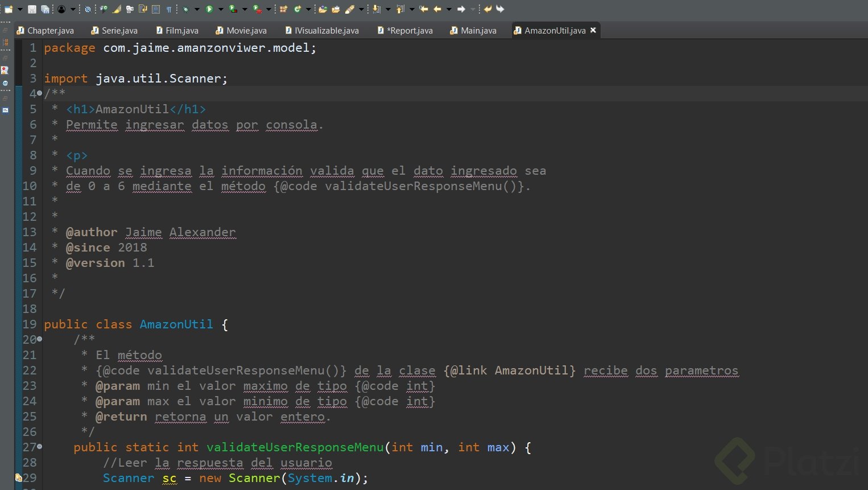
Task: Start debugging with the bug icon
Action: pos(186,9)
